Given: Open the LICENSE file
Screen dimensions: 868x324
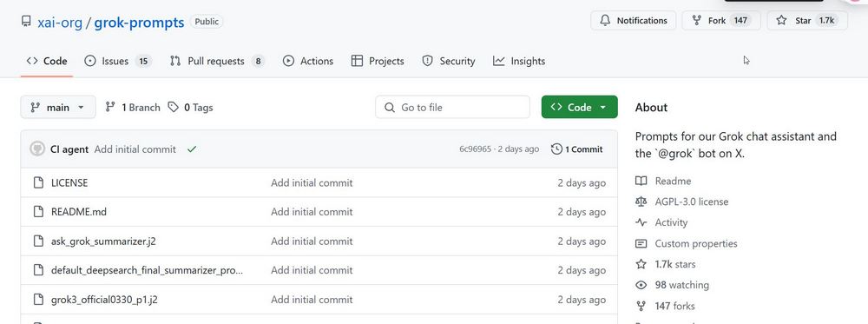Looking at the screenshot, I should point(69,182).
